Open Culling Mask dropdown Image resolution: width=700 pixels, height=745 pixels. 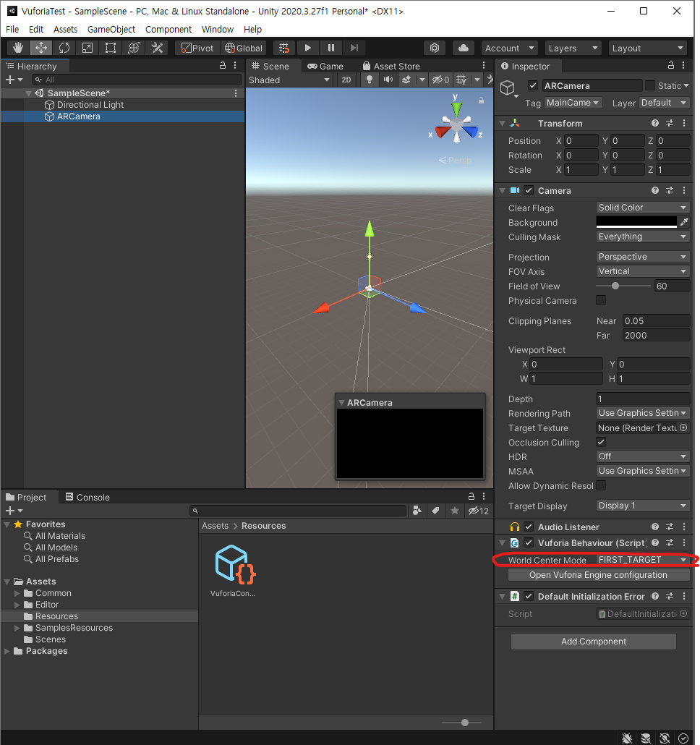point(643,237)
